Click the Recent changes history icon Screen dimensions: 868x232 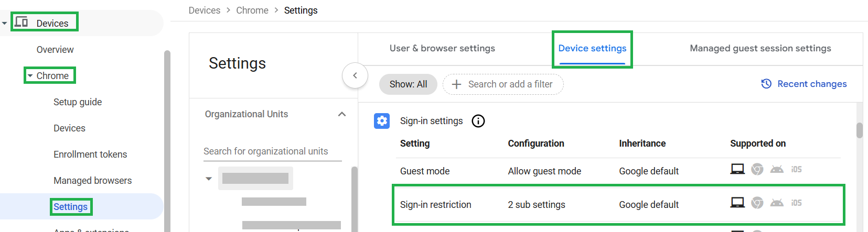click(766, 84)
